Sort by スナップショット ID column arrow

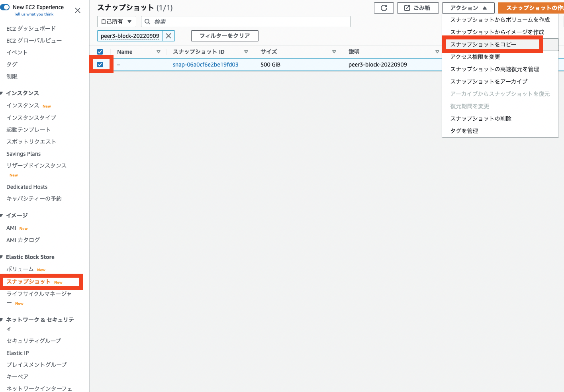246,52
